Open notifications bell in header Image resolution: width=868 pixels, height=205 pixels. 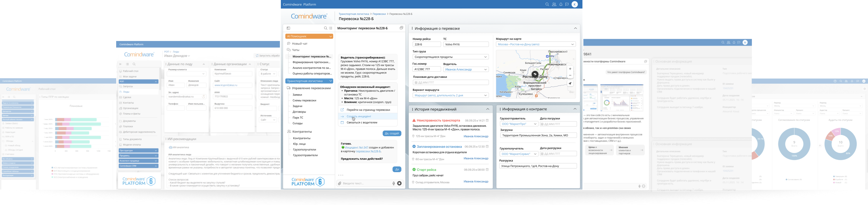(x=561, y=4)
